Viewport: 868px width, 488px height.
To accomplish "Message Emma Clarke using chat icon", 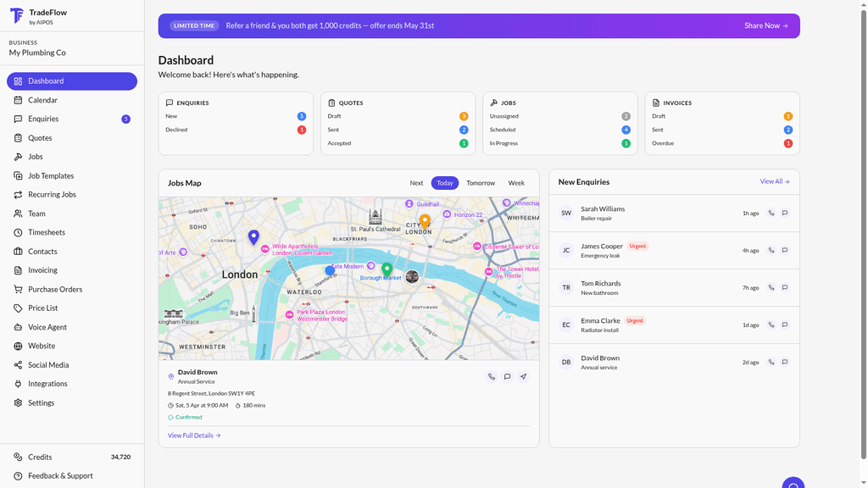I will [784, 324].
